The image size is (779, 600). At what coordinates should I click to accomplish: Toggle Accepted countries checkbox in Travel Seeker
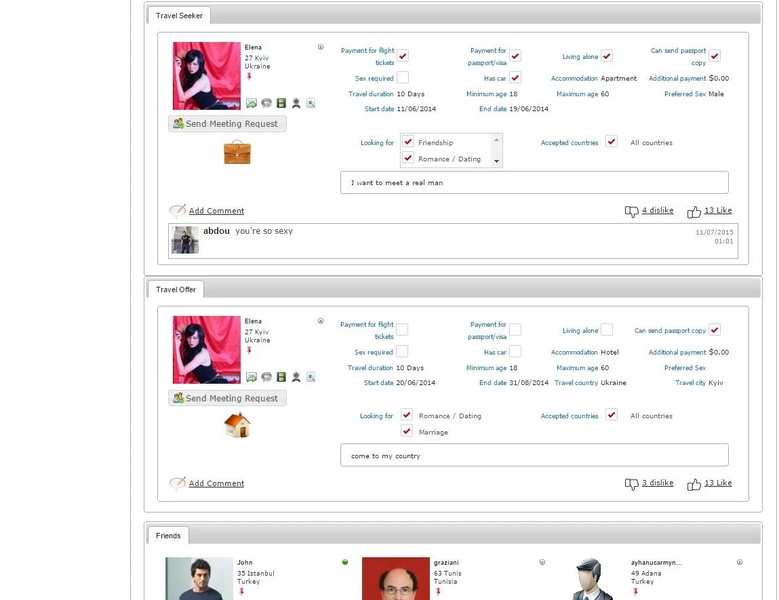coord(611,142)
